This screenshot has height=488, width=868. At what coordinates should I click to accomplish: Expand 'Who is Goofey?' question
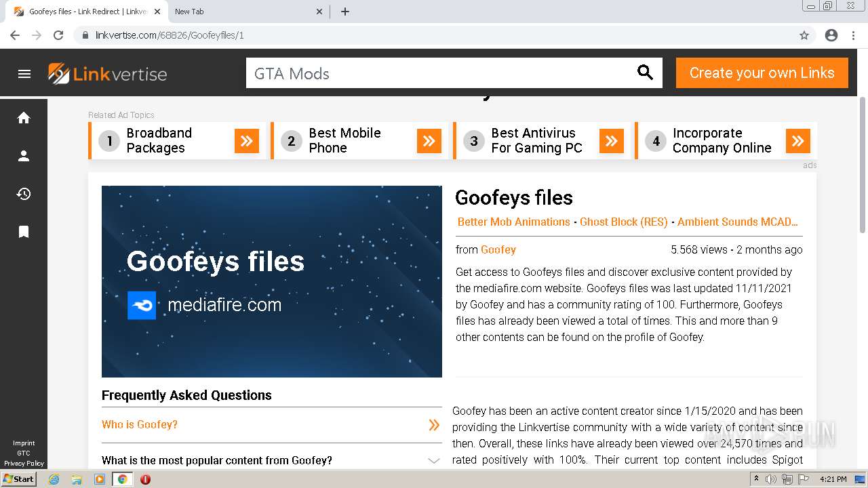[x=271, y=425]
